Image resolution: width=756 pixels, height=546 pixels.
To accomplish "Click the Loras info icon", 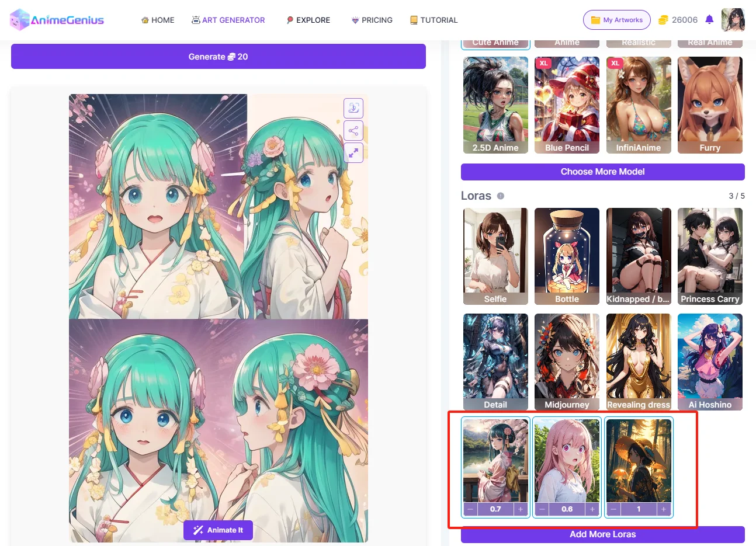I will pos(501,196).
